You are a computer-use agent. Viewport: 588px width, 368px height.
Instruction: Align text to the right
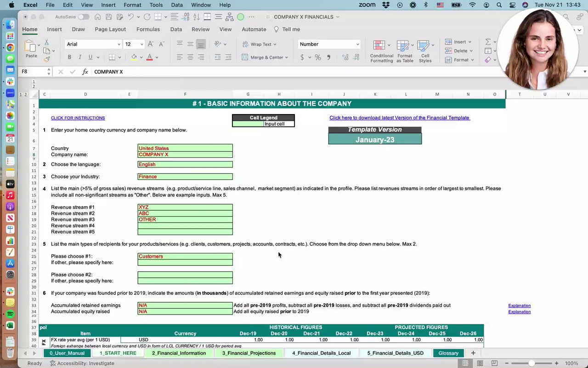[x=201, y=57]
